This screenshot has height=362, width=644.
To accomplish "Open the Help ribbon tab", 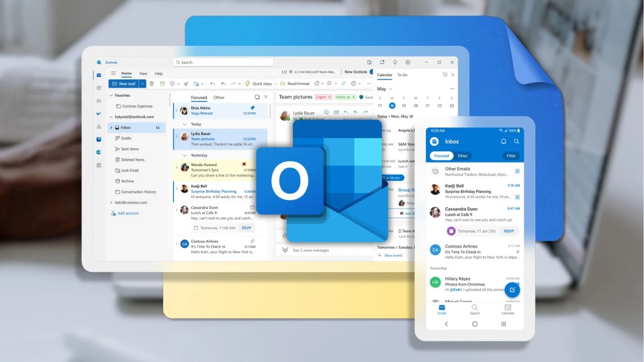I will click(x=159, y=73).
